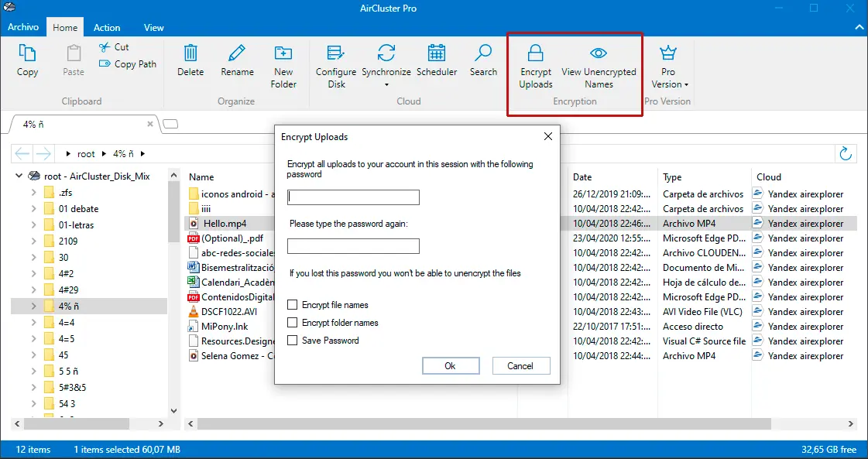Click the retype password input field
868x459 pixels.
[353, 246]
